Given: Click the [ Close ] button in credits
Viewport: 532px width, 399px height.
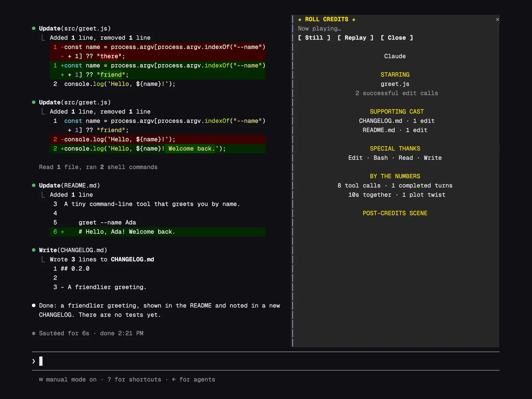Looking at the screenshot, I should pyautogui.click(x=397, y=38).
